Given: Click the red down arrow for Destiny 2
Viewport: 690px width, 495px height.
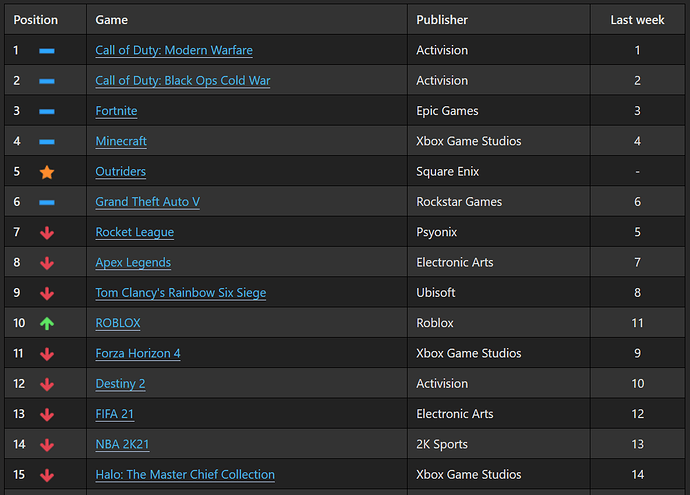Looking at the screenshot, I should 47,384.
